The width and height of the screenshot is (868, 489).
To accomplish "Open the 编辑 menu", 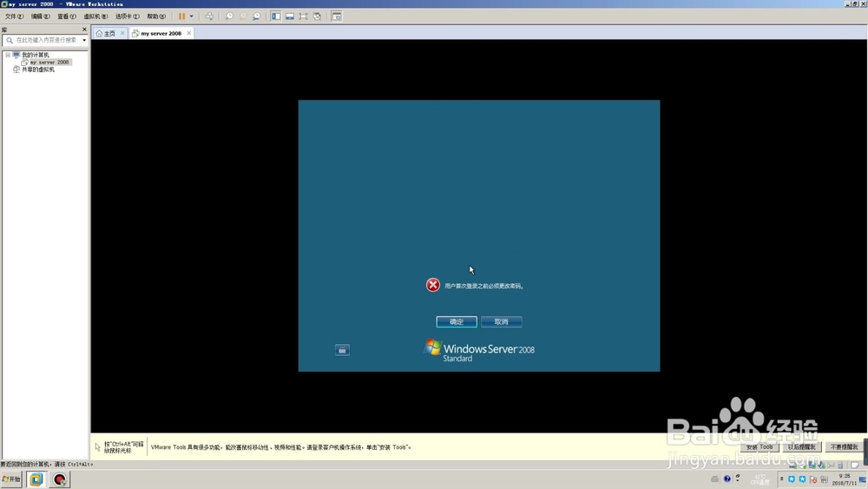I will (40, 17).
